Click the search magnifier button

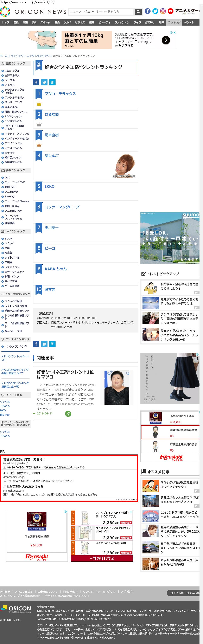pos(138,12)
